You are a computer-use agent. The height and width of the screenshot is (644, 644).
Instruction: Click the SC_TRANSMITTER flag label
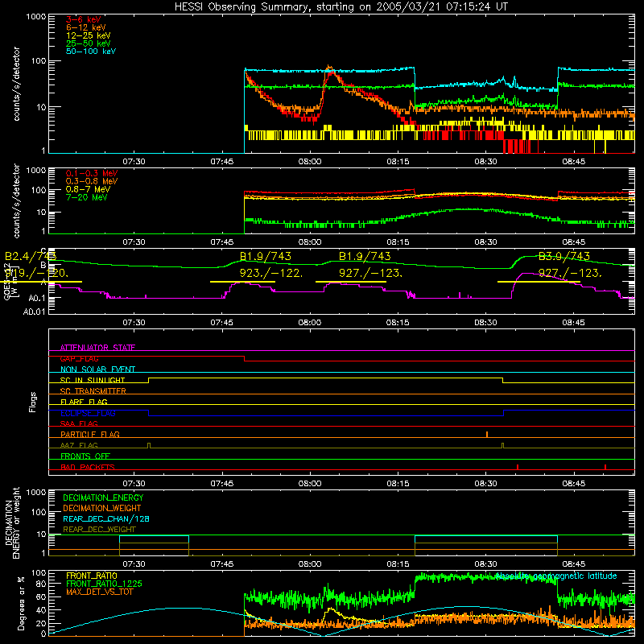tap(93, 391)
